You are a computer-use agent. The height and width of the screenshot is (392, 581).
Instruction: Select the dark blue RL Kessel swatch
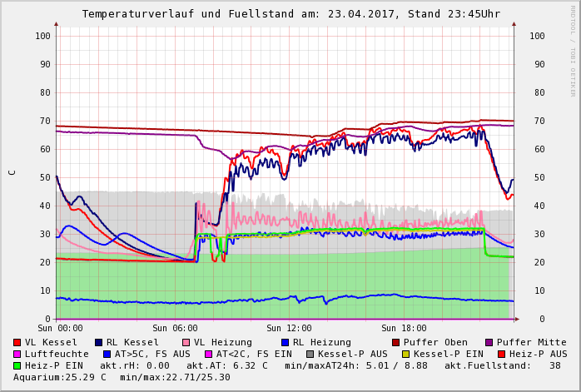click(98, 342)
